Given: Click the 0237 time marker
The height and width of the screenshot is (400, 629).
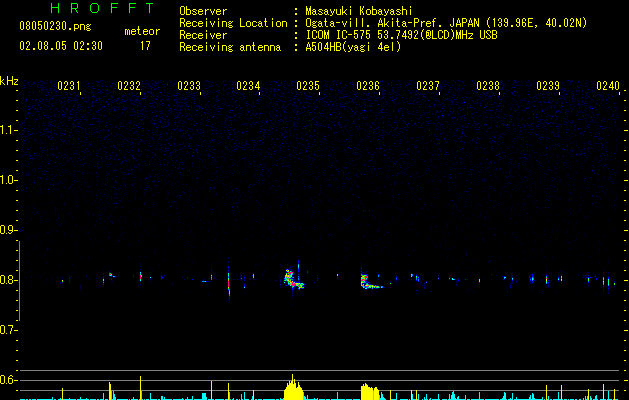Looking at the screenshot, I should (x=428, y=86).
